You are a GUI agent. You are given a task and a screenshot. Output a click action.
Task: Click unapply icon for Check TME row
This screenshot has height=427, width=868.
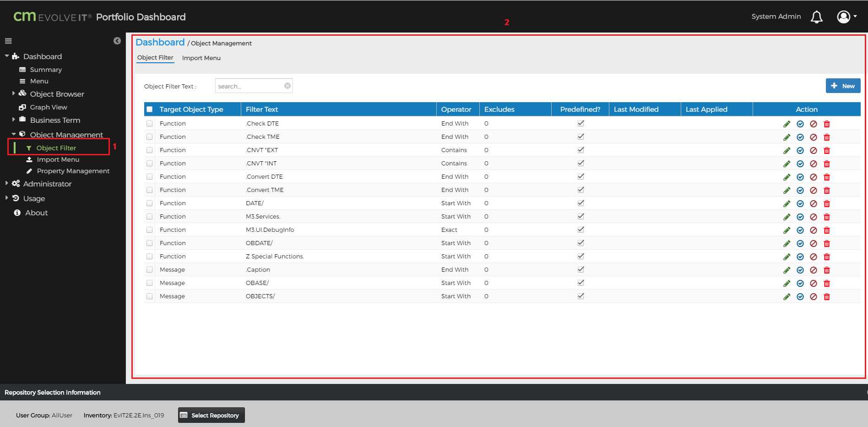coord(814,137)
